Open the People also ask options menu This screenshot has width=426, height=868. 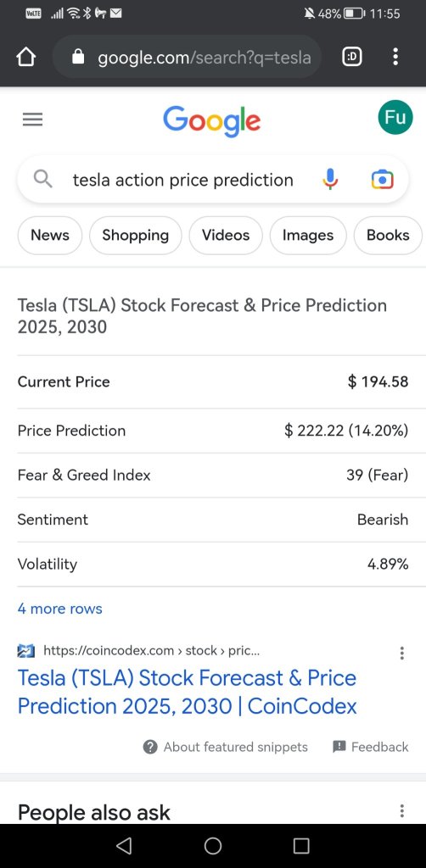(x=402, y=811)
